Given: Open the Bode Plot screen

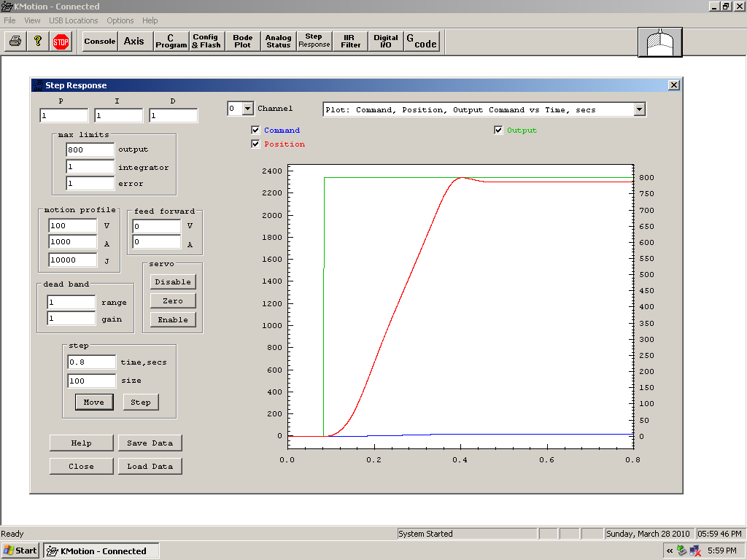Looking at the screenshot, I should pyautogui.click(x=243, y=42).
